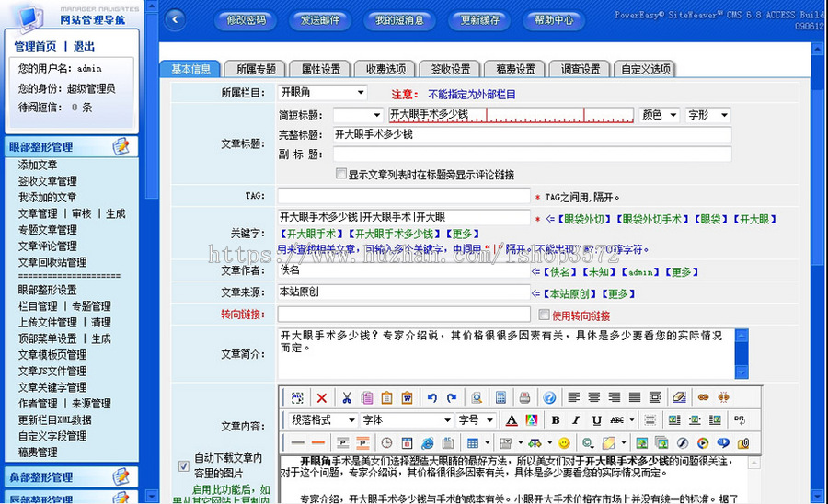Open 添加文章 in the sidebar
Image resolution: width=828 pixels, height=504 pixels.
tap(38, 165)
